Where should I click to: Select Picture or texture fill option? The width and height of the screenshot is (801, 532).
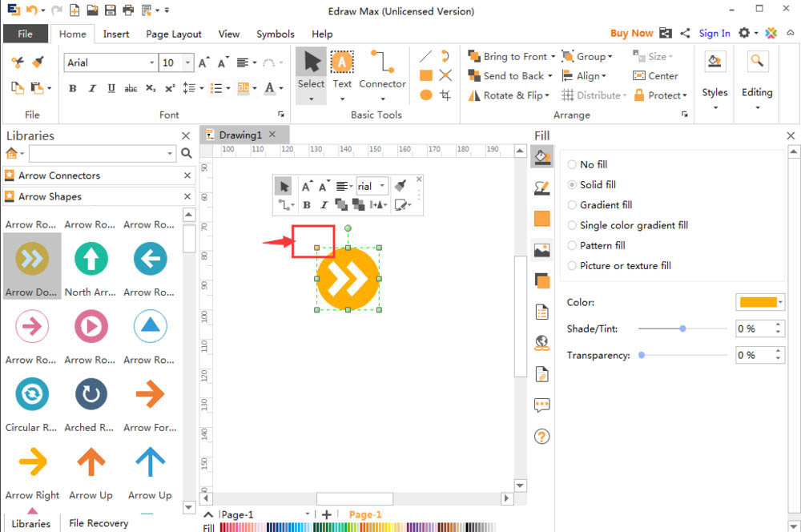click(x=572, y=266)
